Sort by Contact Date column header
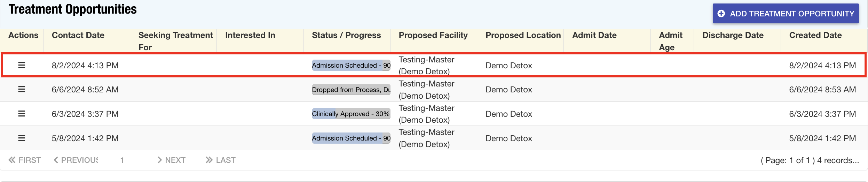This screenshot has width=868, height=182. coord(78,35)
